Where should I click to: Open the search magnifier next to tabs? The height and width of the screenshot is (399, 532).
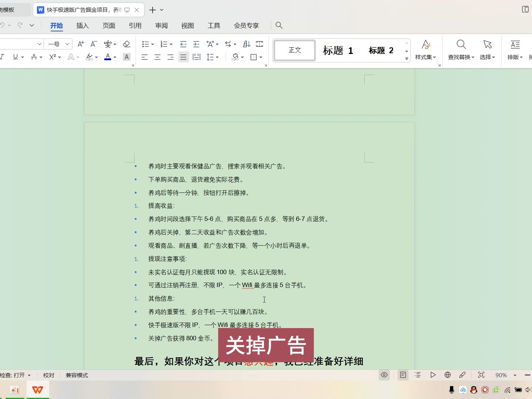[279, 25]
